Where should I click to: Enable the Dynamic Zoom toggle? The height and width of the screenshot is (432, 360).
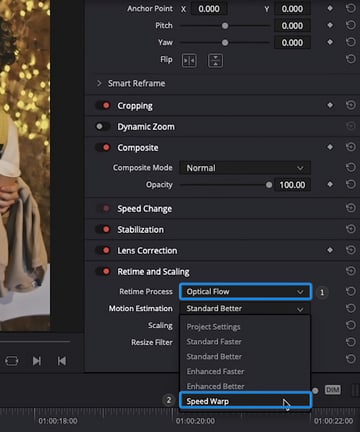(103, 127)
